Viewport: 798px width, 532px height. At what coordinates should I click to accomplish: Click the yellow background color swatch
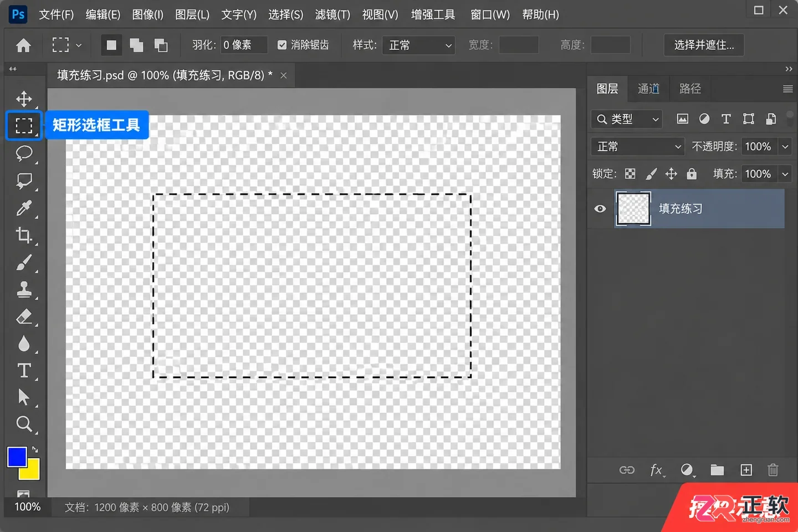(32, 471)
